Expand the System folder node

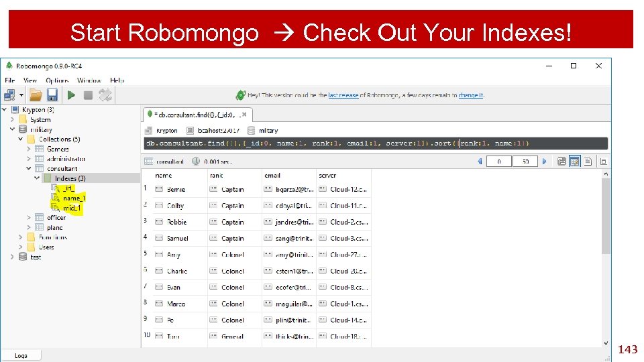click(x=12, y=119)
